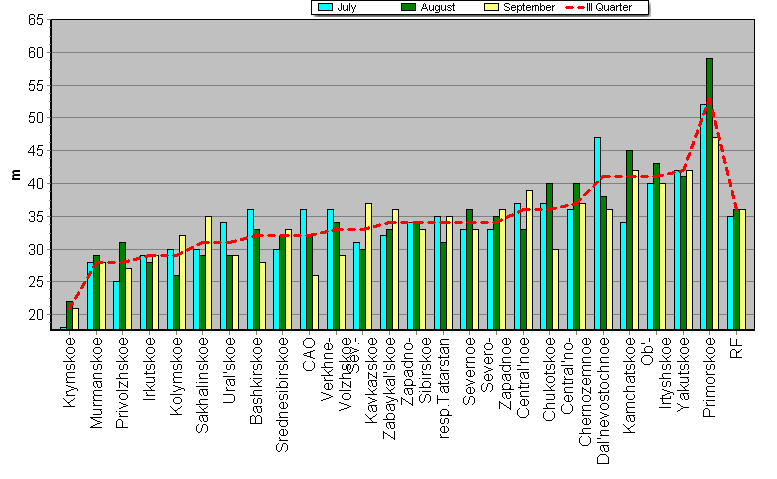Click the 'Ural'skoe' axis label
Image resolution: width=777 pixels, height=479 pixels.
click(229, 370)
